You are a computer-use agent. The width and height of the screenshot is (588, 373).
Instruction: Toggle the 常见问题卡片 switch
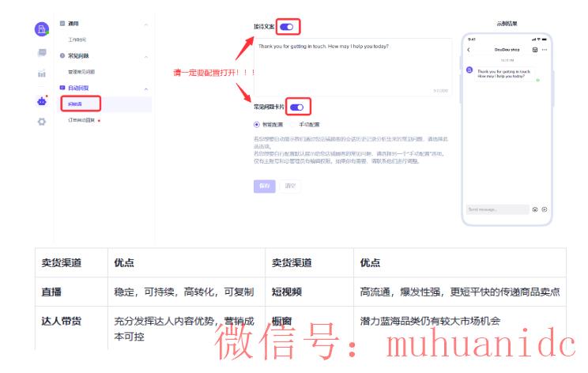coord(296,107)
